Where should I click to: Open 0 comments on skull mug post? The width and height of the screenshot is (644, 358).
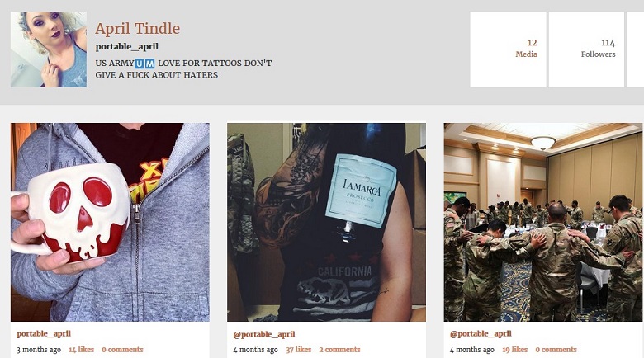pyautogui.click(x=122, y=350)
